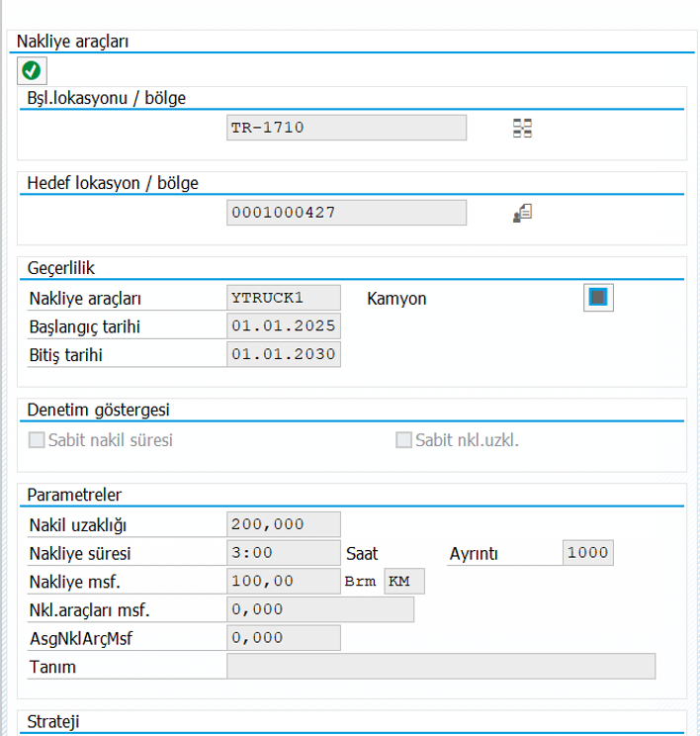Viewport: 700px width, 736px height.
Task: Click the icon beside the TR-1710 field
Action: pos(522,128)
